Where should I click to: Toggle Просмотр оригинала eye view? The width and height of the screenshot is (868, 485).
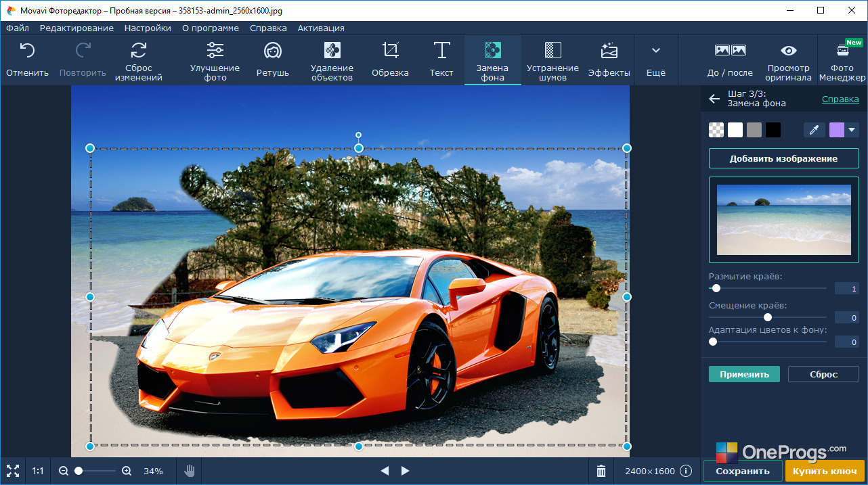(x=789, y=60)
